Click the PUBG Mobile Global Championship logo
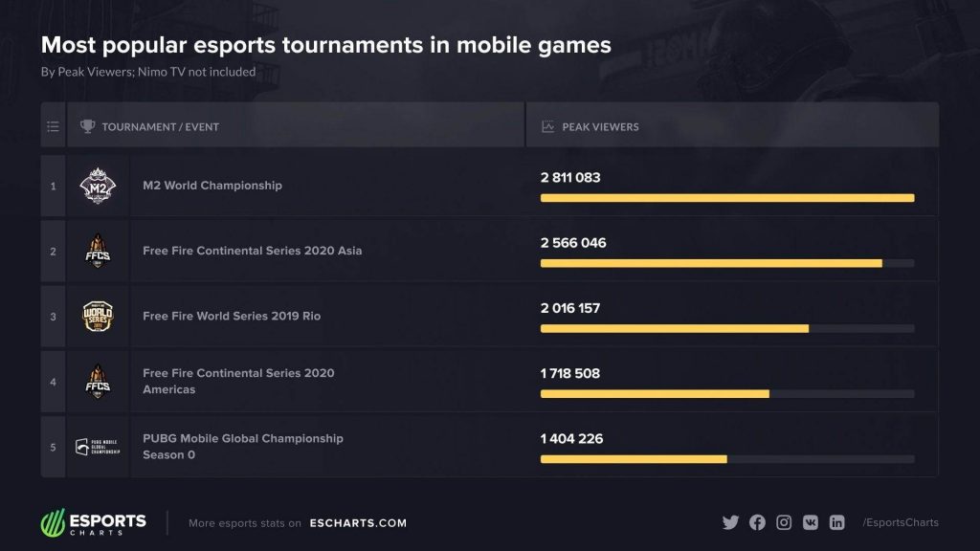 coord(98,447)
